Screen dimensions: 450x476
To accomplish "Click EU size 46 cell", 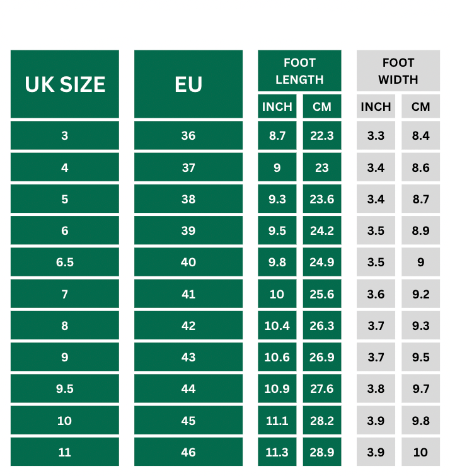I will click(x=188, y=452).
